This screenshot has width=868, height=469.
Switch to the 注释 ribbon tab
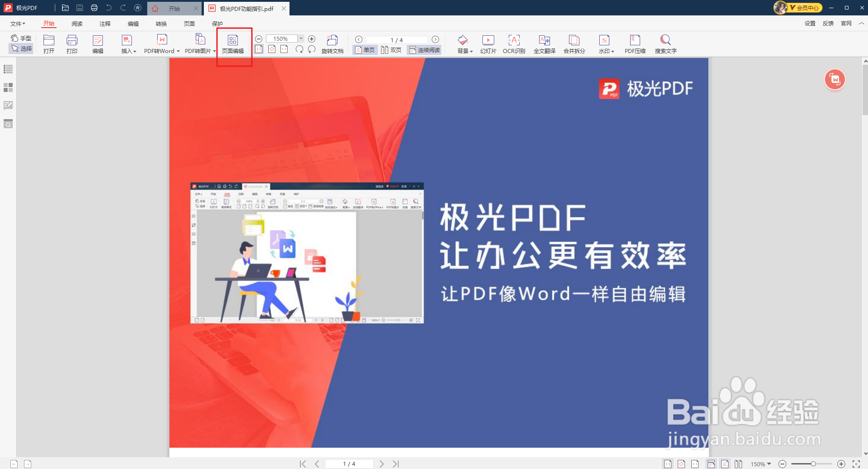(x=105, y=24)
